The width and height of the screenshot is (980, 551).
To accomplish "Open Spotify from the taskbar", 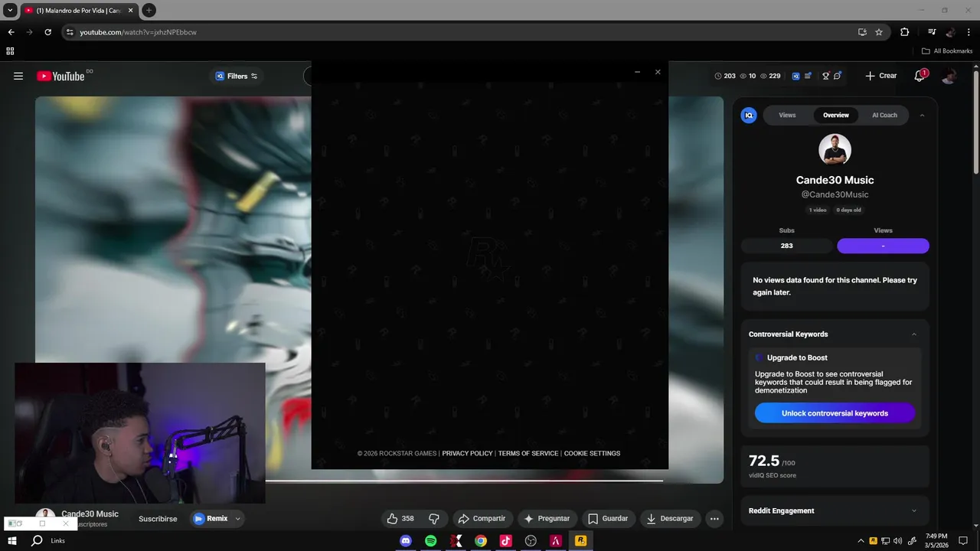I will 431,540.
